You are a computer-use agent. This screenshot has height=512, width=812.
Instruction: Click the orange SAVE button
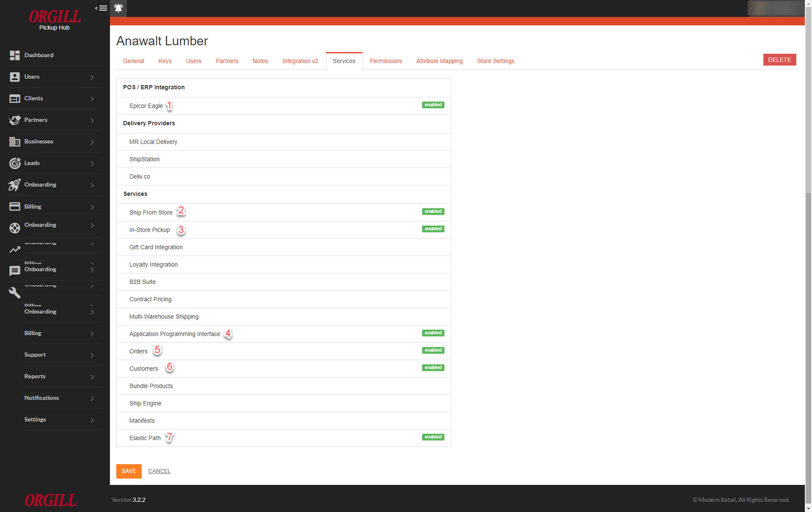pos(129,471)
